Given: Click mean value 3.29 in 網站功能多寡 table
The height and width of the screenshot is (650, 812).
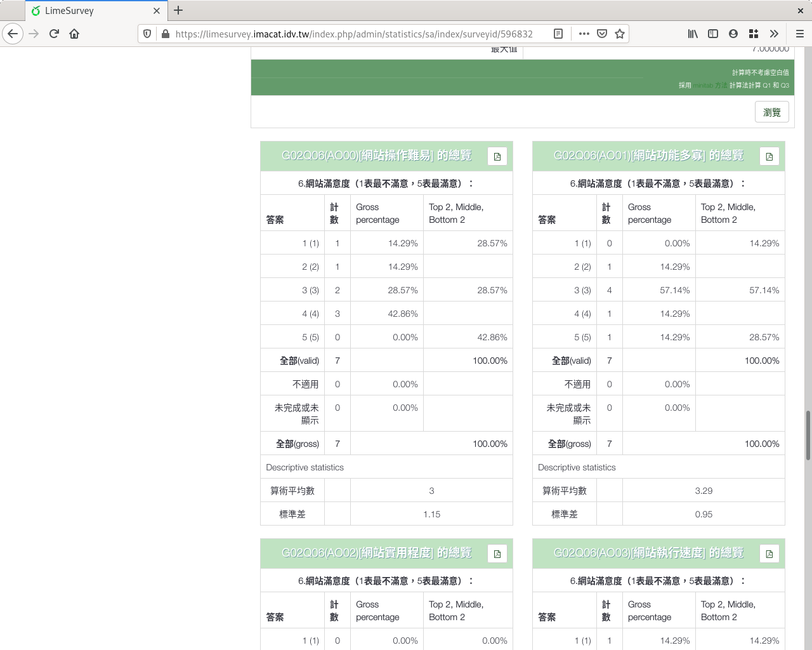Looking at the screenshot, I should pos(704,491).
